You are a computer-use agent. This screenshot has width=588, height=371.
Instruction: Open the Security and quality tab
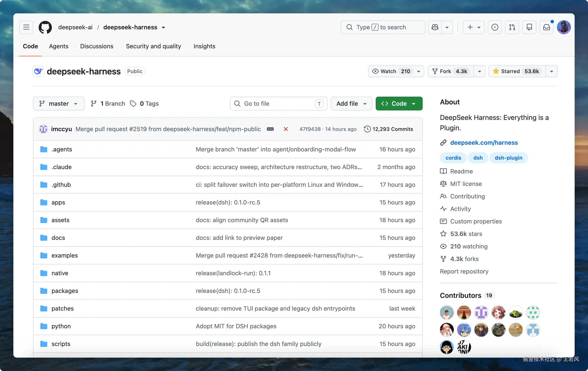153,46
